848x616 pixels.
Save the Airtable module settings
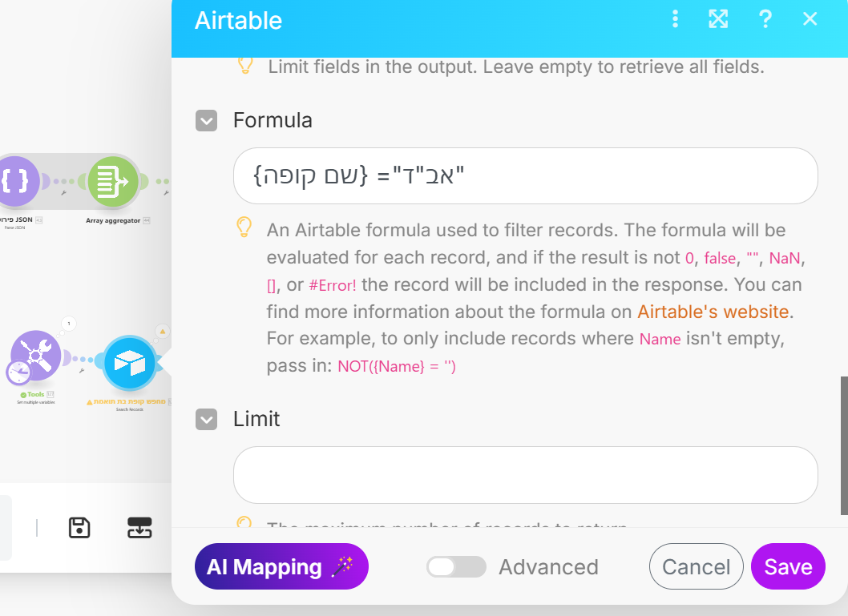pyautogui.click(x=788, y=567)
